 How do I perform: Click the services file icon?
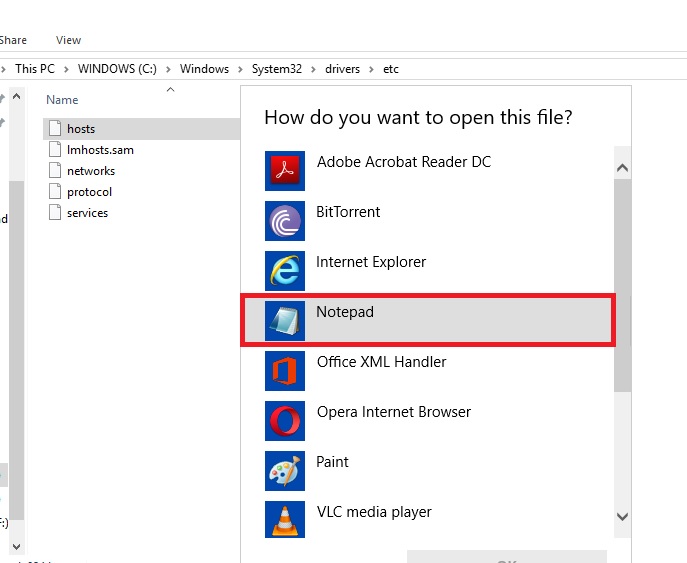(x=55, y=212)
